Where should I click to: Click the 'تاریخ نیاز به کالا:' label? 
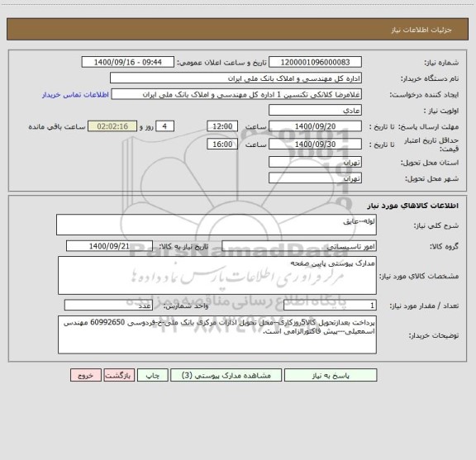[x=183, y=246]
